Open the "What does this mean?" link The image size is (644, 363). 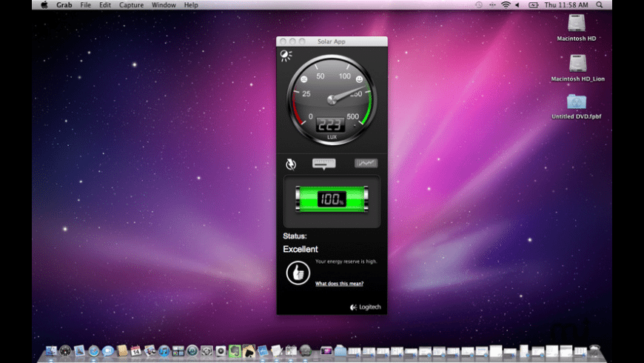(339, 283)
